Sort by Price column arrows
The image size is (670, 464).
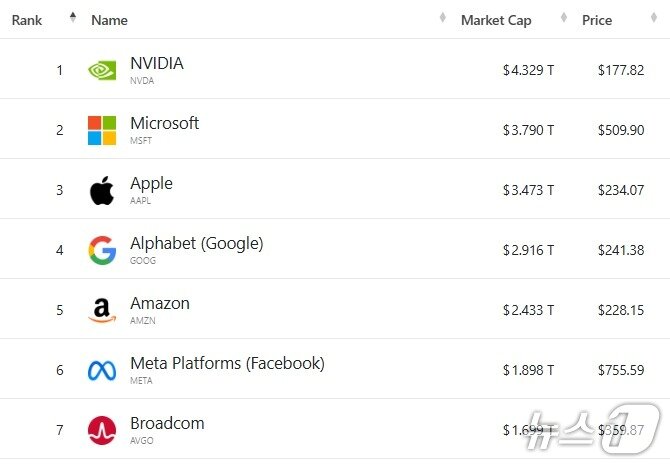[656, 17]
